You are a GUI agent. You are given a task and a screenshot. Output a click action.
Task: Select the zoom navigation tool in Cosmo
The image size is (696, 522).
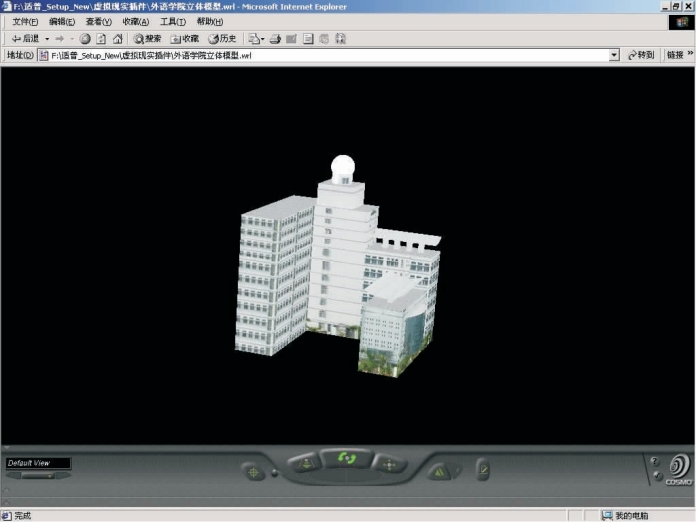coord(307,464)
